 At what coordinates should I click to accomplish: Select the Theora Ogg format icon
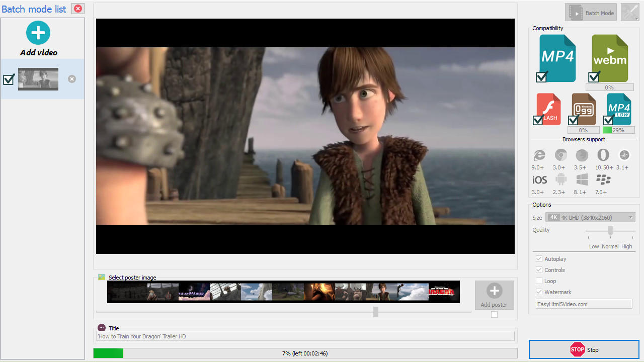[x=584, y=109]
